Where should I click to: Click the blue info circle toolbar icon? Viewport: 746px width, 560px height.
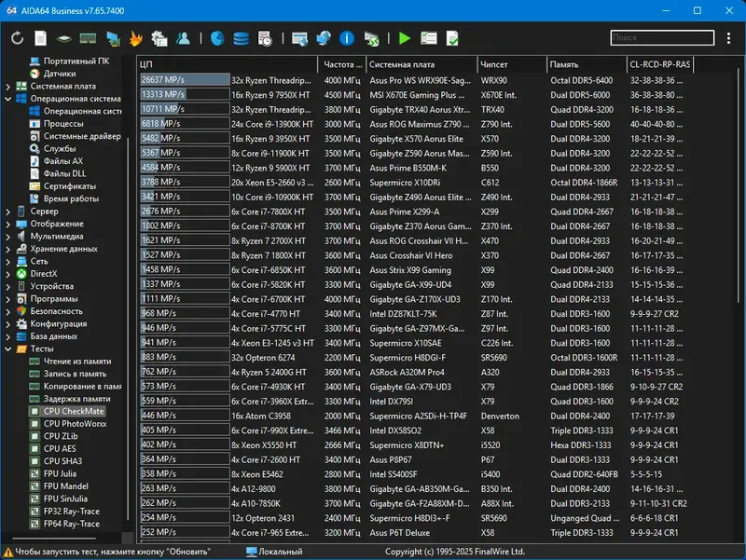click(x=347, y=38)
